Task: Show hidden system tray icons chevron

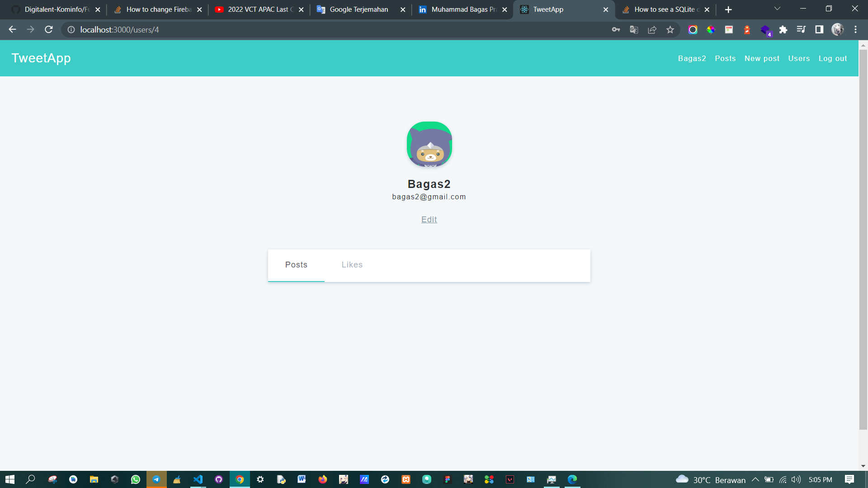Action: coord(755,479)
